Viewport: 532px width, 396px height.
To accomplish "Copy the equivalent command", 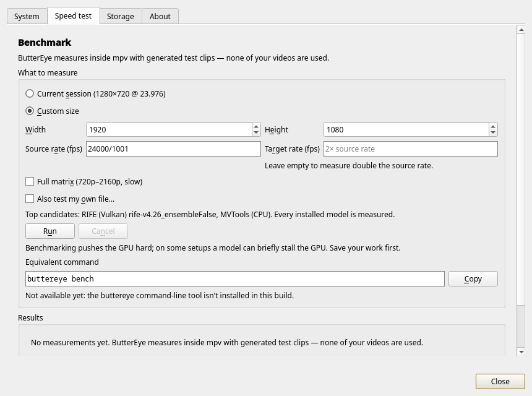I will 473,278.
